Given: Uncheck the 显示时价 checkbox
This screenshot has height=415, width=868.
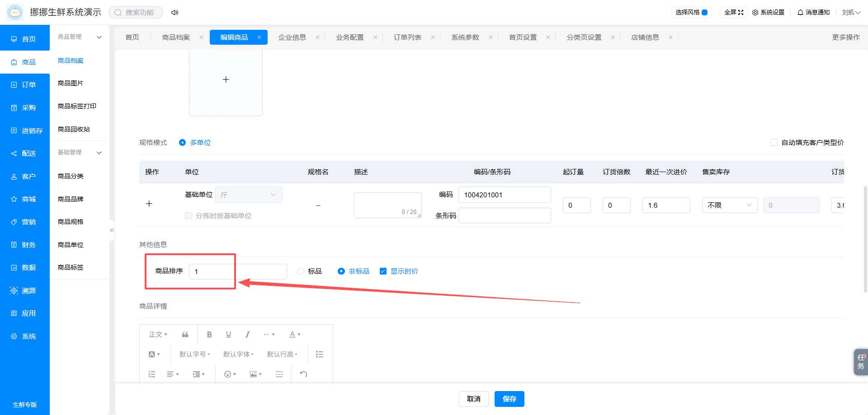Looking at the screenshot, I should tap(383, 271).
